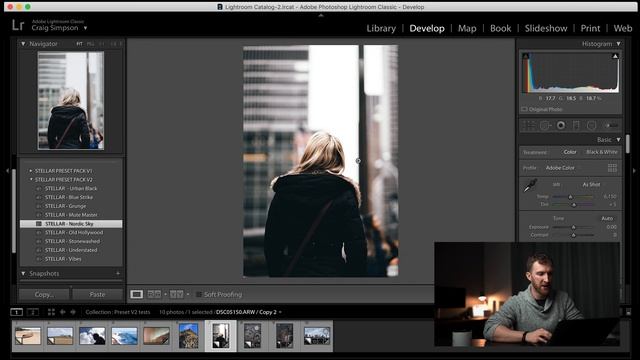Viewport: 640px width, 360px height.
Task: Collapse the Snapshots panel
Action: pyautogui.click(x=23, y=273)
